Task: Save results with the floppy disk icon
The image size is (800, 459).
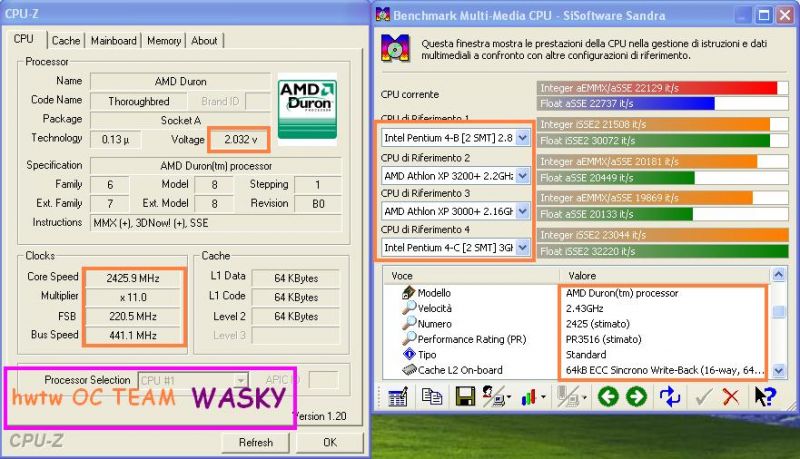Action: coord(465,396)
